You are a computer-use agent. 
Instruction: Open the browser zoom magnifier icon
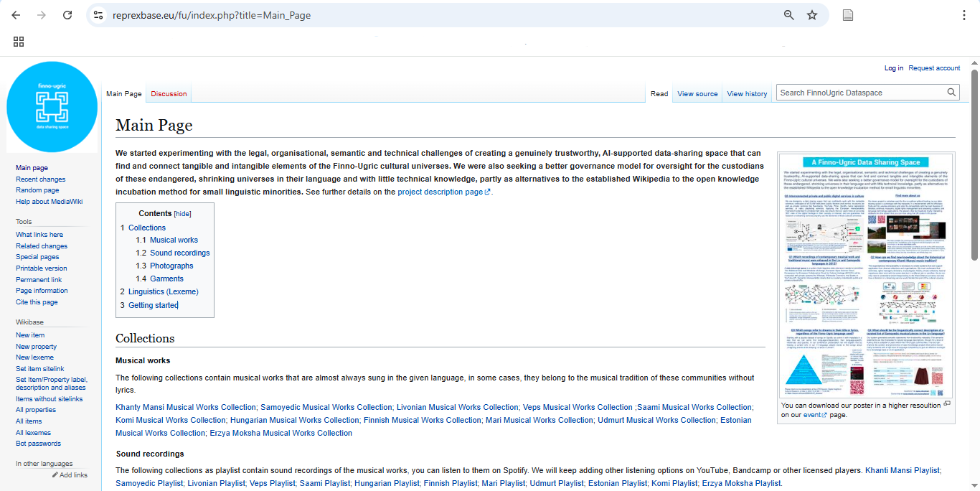pyautogui.click(x=789, y=15)
